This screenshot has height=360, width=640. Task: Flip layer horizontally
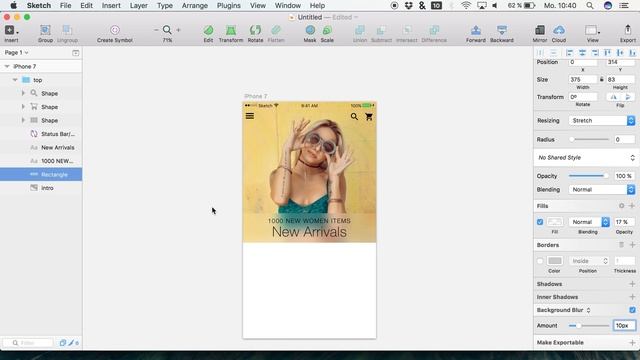(x=613, y=97)
